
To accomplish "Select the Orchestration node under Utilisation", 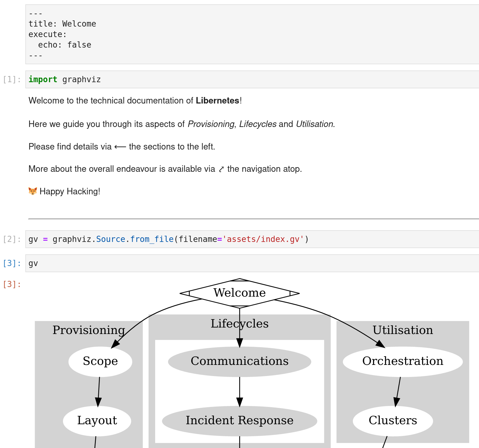I will tap(402, 361).
